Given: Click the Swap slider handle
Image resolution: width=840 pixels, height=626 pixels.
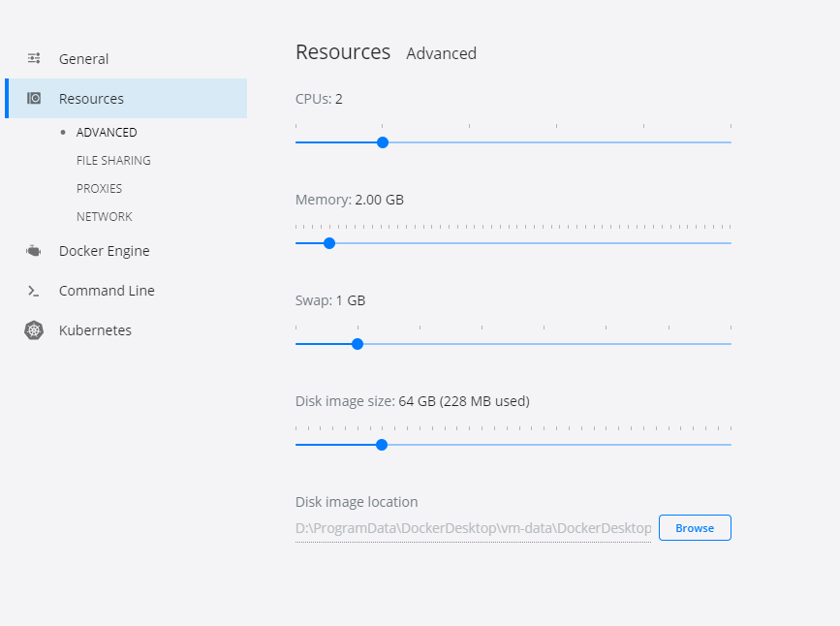Looking at the screenshot, I should [x=358, y=344].
